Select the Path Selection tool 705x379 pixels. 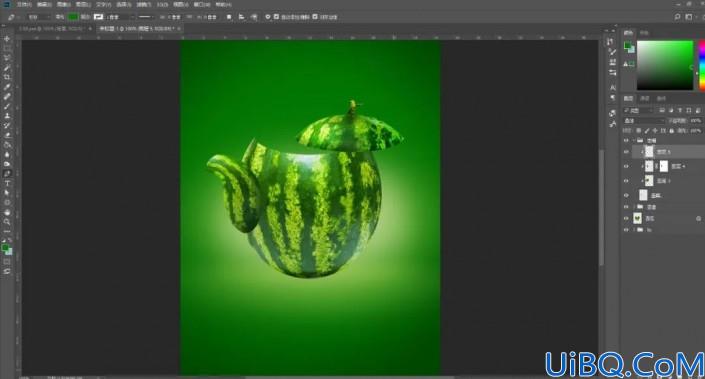click(7, 193)
